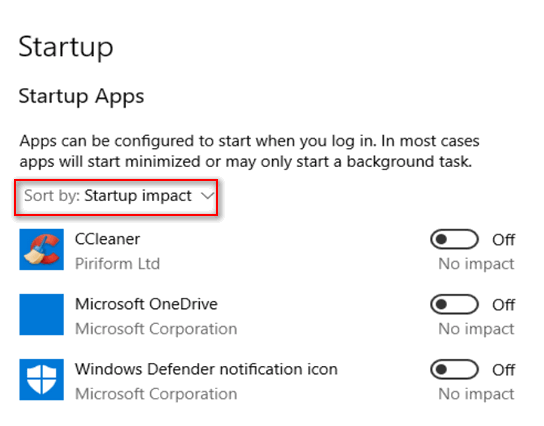Click No impact label under OneDrive toggle
The height and width of the screenshot is (426, 544).
(476, 329)
